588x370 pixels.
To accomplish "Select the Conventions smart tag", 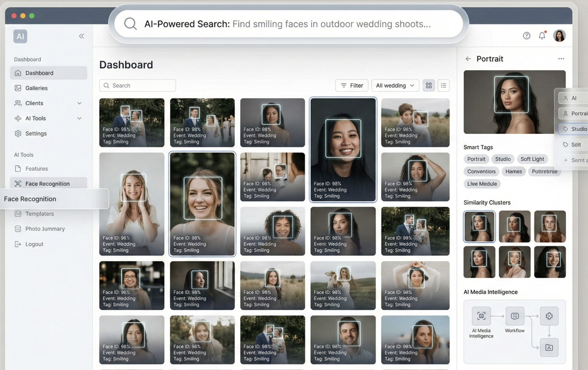I will click(x=481, y=171).
